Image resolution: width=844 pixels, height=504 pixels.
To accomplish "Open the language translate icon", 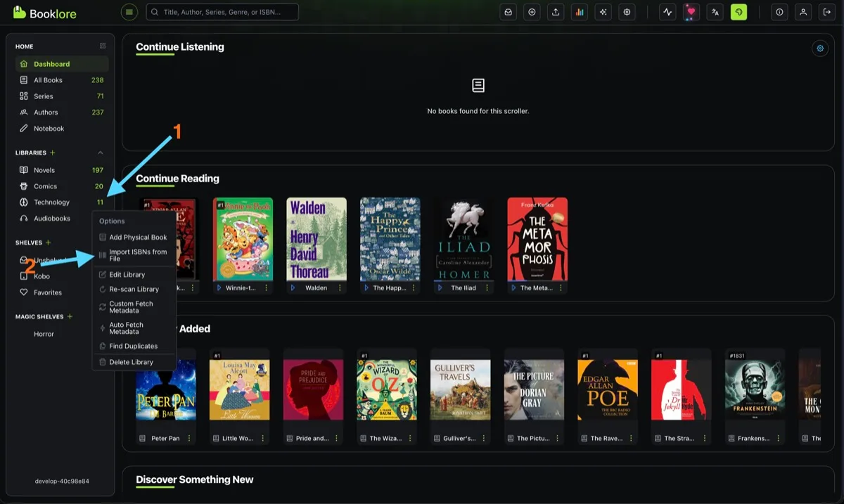I will pos(715,12).
